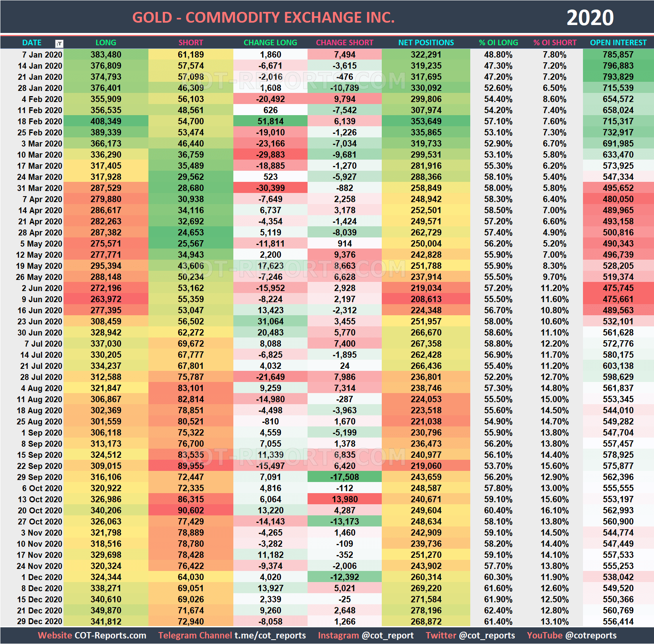Viewport: 654px width, 644px height.
Task: Click the 2020 year label
Action: (x=591, y=17)
